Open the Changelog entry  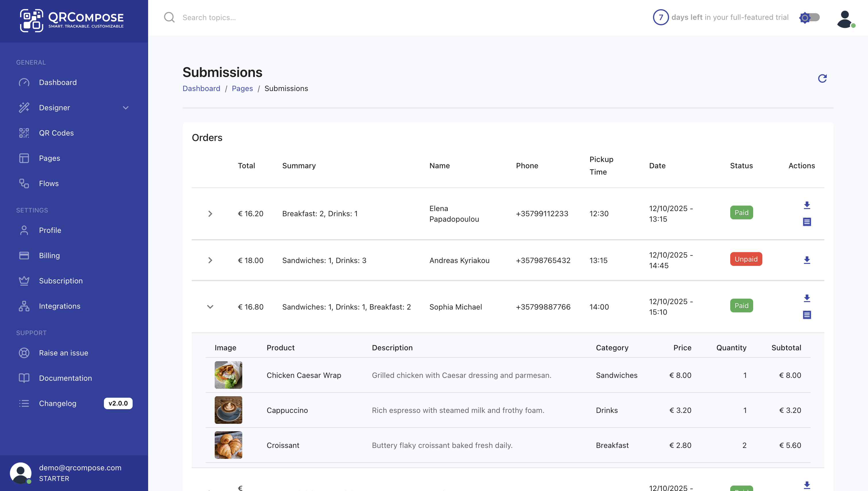57,403
